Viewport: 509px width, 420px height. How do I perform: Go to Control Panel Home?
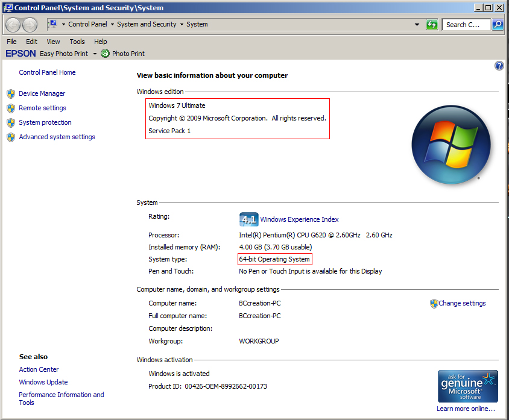[x=47, y=72]
